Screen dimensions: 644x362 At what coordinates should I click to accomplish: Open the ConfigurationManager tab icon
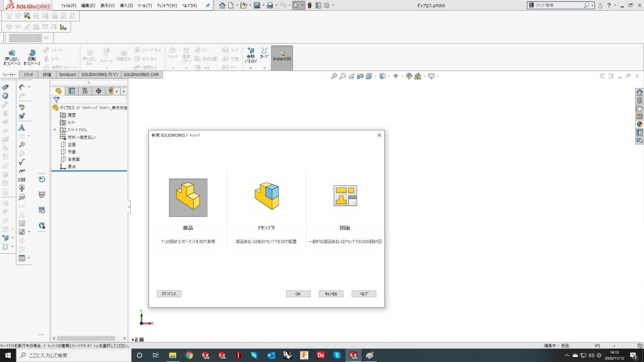coord(85,91)
